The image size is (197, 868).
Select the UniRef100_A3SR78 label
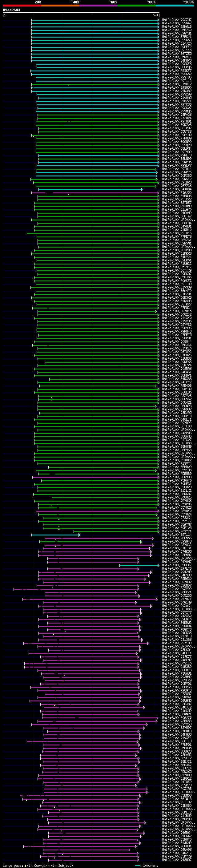pos(176,785)
